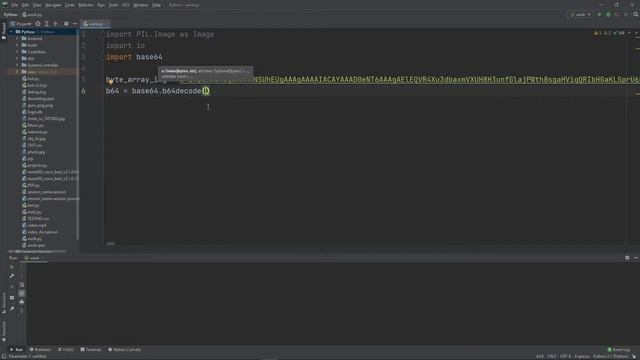The width and height of the screenshot is (640, 360).
Task: Expand the venv library root folder
Action: tap(18, 72)
